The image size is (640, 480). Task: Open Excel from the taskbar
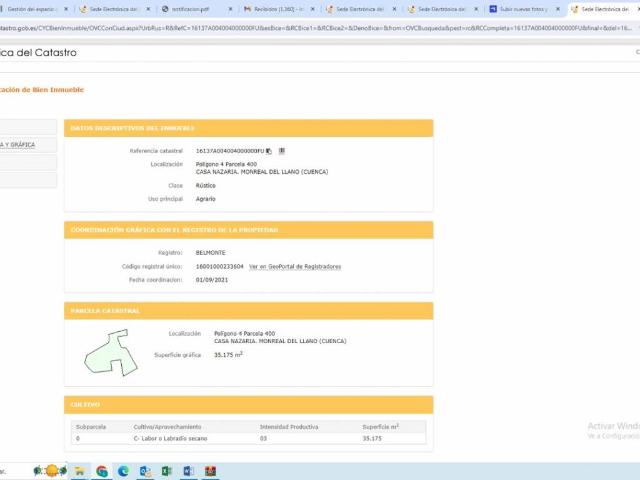(x=167, y=471)
